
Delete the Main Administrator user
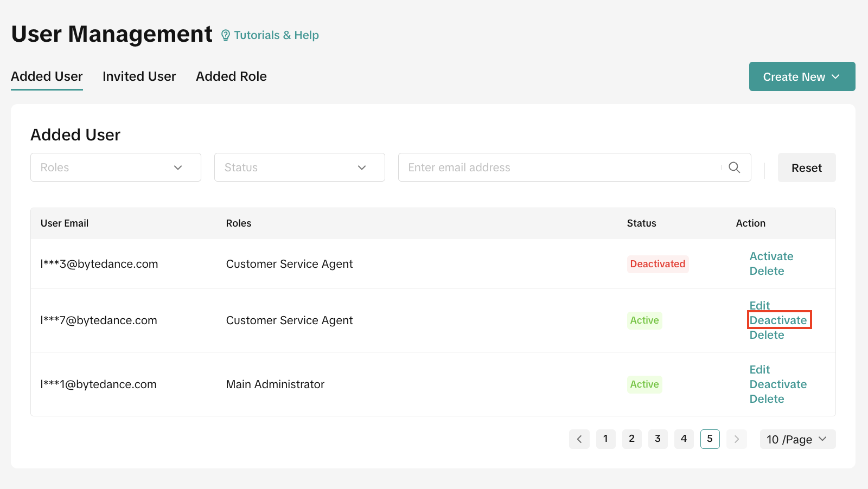767,399
